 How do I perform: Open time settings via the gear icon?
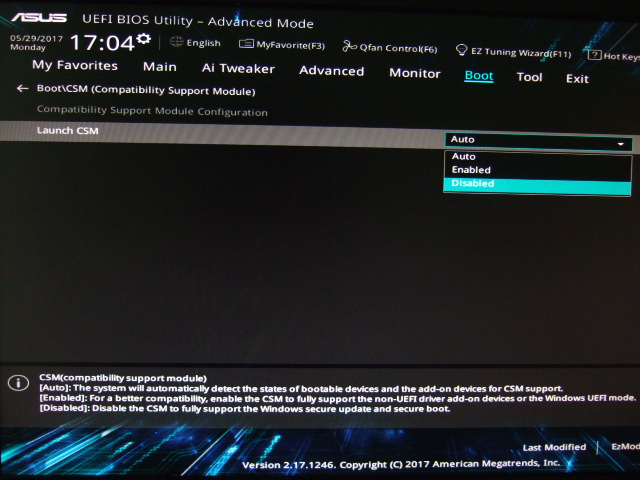[x=144, y=39]
